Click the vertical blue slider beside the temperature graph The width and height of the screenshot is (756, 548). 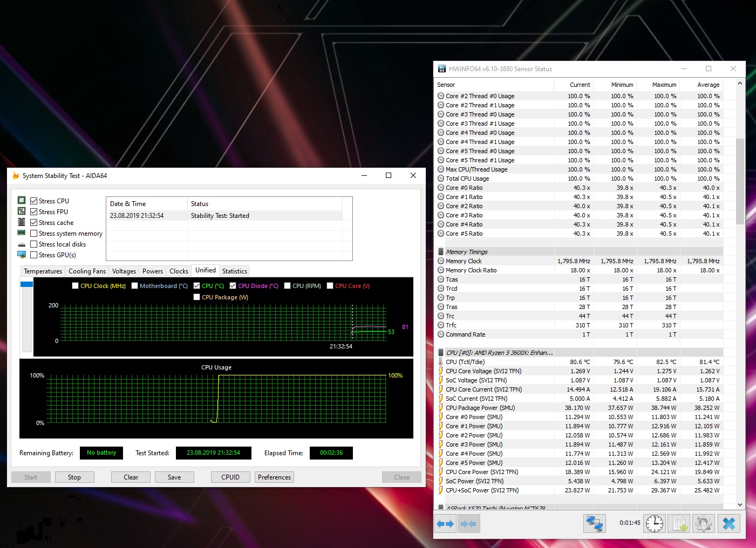[26, 284]
